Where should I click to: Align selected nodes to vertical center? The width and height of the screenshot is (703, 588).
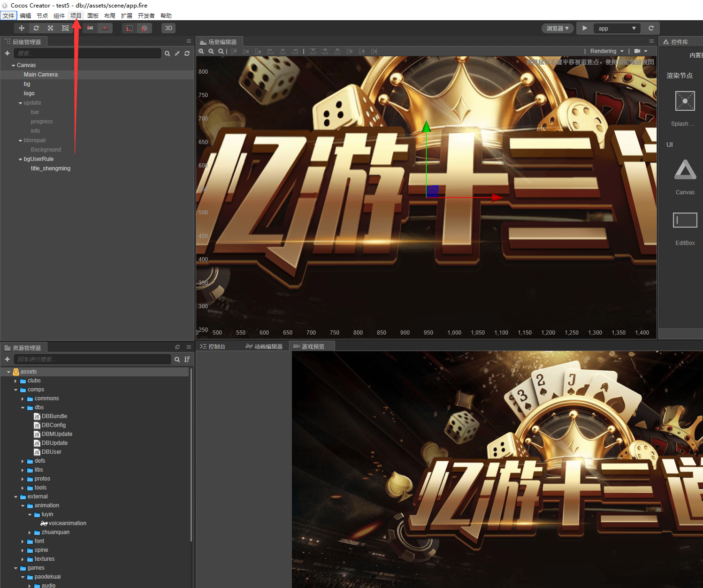click(x=246, y=51)
